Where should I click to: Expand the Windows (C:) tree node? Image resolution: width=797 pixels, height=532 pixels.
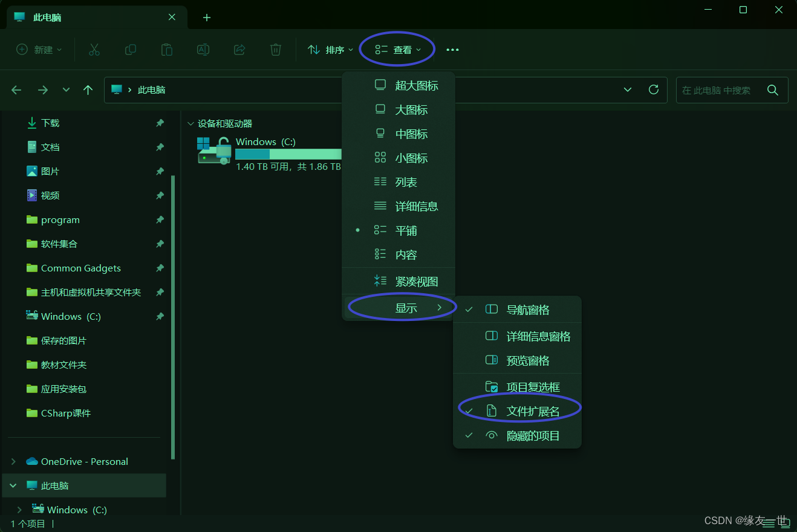(19, 510)
